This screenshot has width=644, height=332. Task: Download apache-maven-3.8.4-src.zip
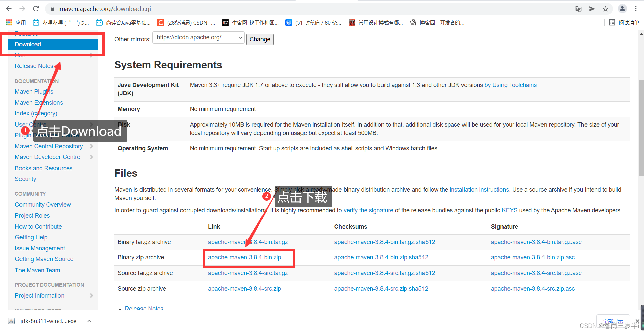tap(244, 289)
